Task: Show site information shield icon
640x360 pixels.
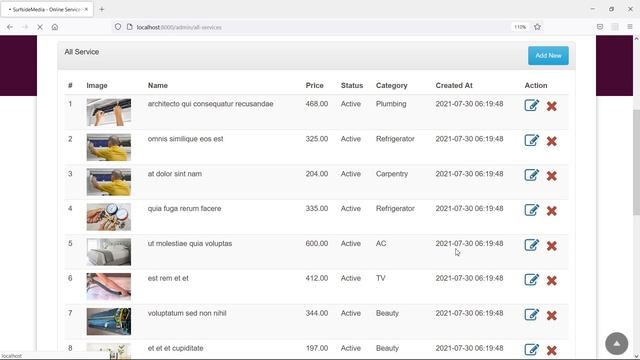Action: (x=118, y=27)
